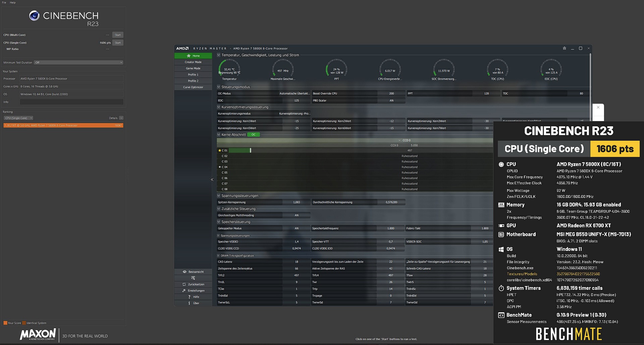Screen dimensions: 644x345
Task: Close the white popup with X button
Action: pyautogui.click(x=598, y=107)
